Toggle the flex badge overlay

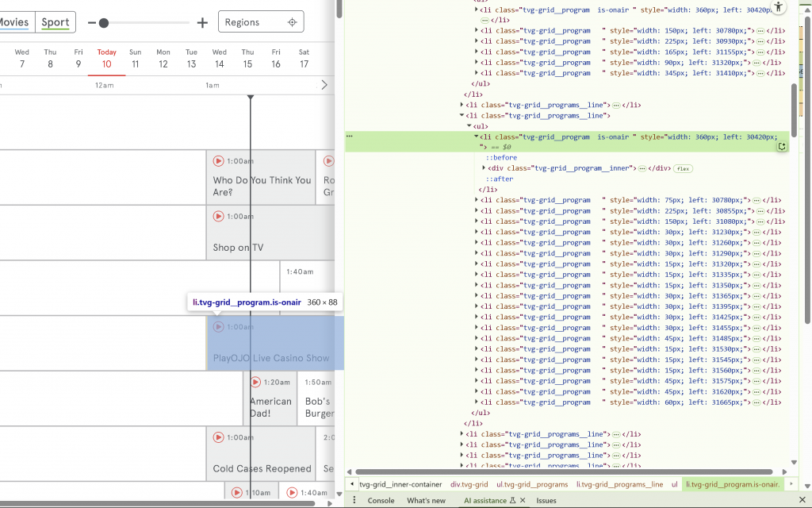(x=683, y=168)
